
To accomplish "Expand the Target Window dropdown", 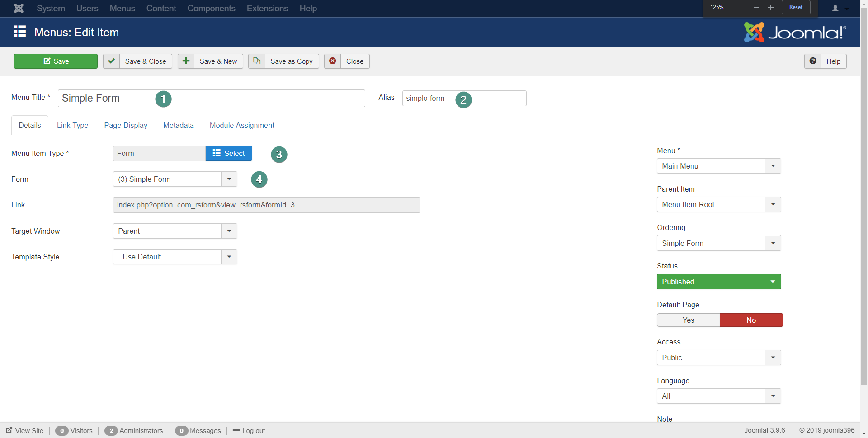I will pyautogui.click(x=175, y=231).
